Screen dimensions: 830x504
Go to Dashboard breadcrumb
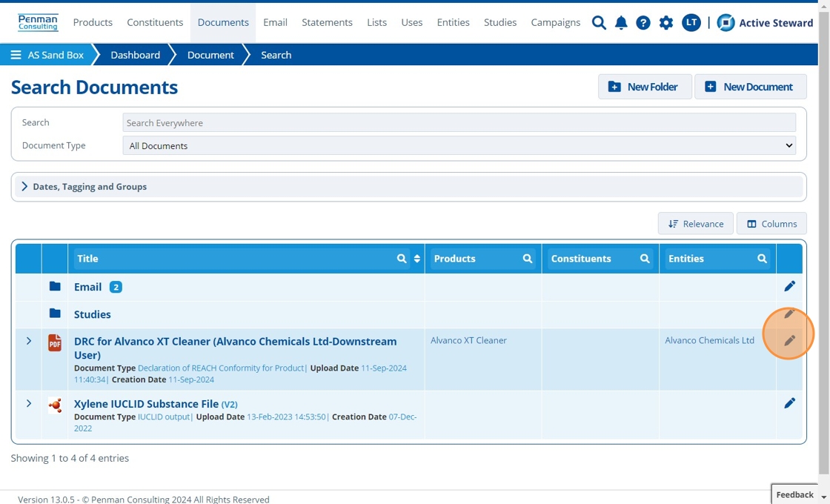pyautogui.click(x=135, y=55)
